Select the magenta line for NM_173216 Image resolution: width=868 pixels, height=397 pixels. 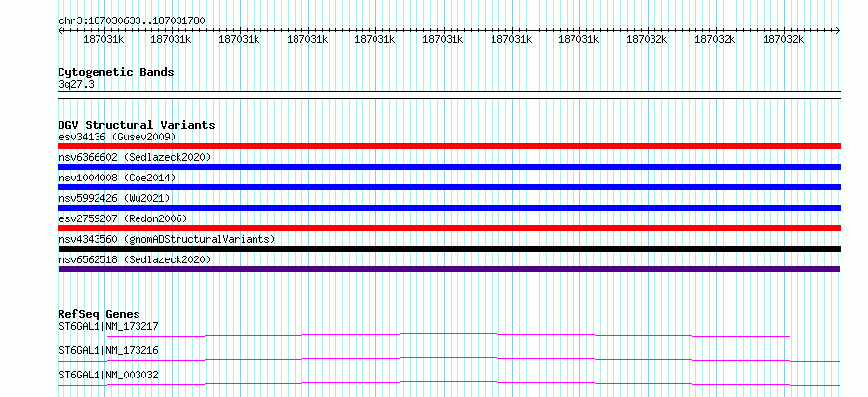[x=449, y=359]
